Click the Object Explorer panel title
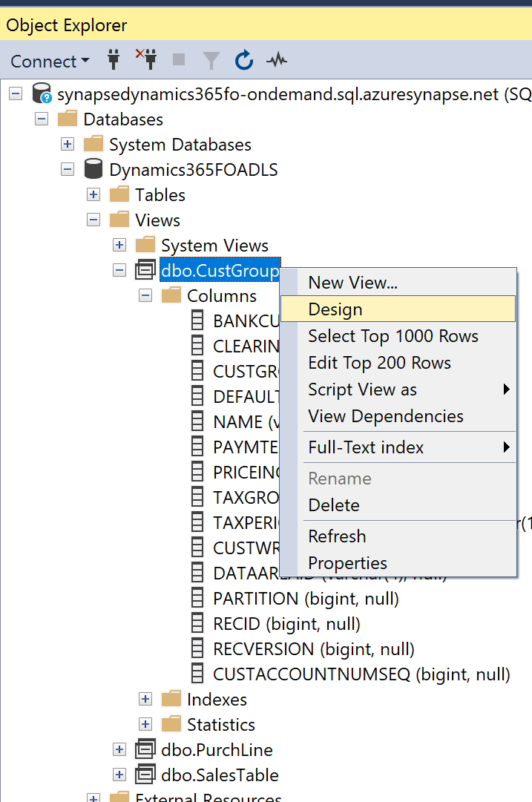Image resolution: width=532 pixels, height=802 pixels. click(67, 25)
